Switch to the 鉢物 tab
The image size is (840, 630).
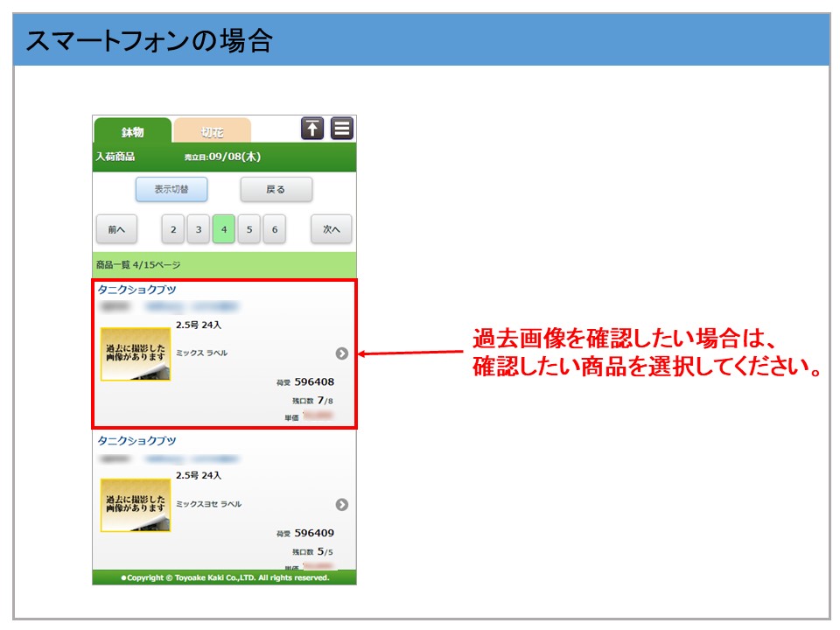(132, 132)
